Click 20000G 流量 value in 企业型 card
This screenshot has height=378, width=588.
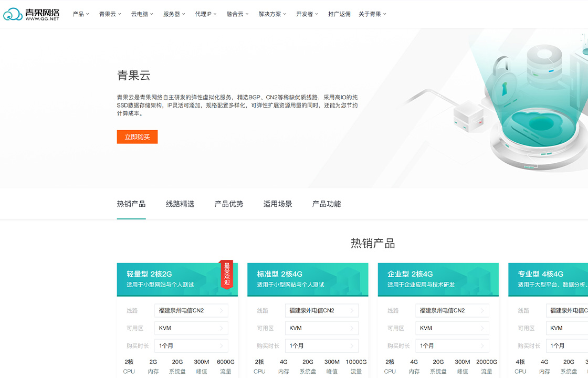[486, 362]
